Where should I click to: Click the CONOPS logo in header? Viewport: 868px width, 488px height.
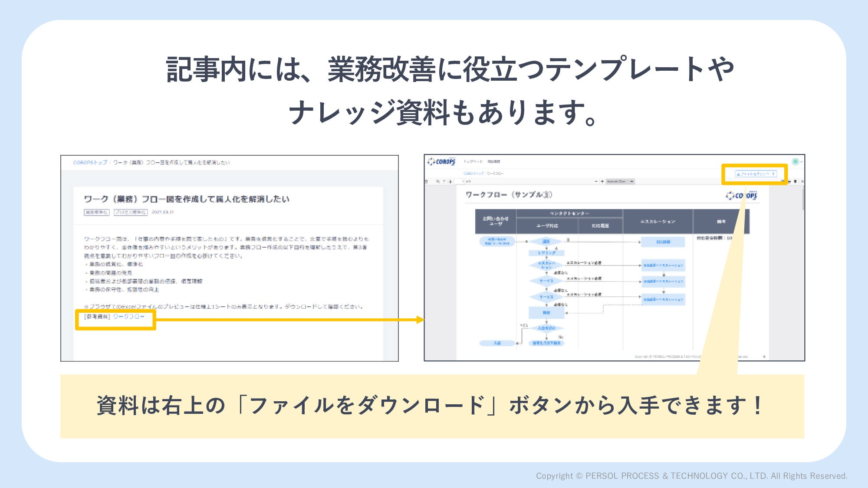442,162
